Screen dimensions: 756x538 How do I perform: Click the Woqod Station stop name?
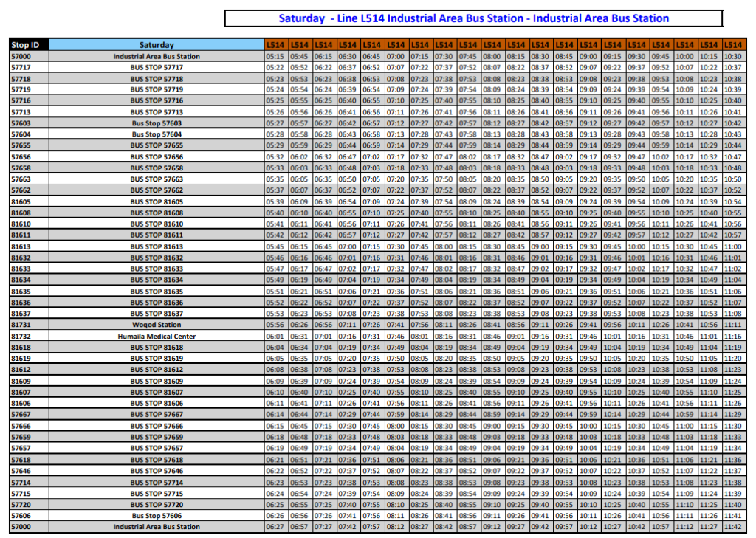tap(157, 325)
